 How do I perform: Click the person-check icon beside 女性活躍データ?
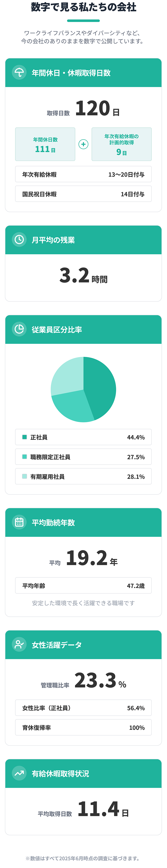19,645
